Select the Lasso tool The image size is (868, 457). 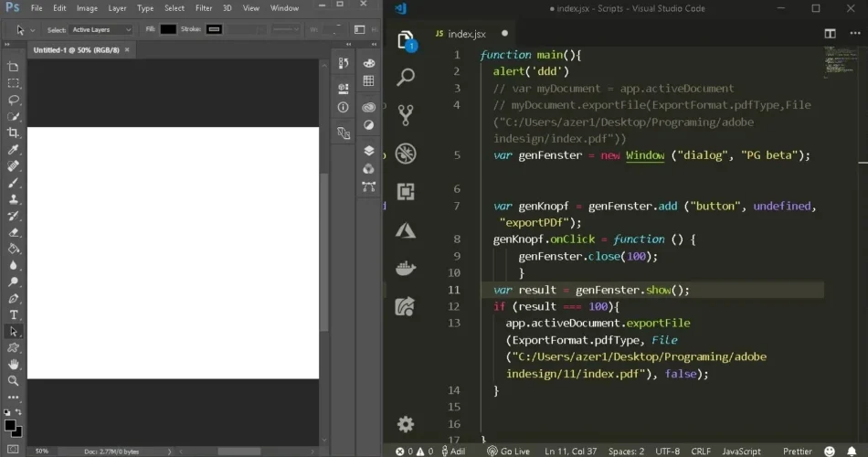[x=14, y=100]
